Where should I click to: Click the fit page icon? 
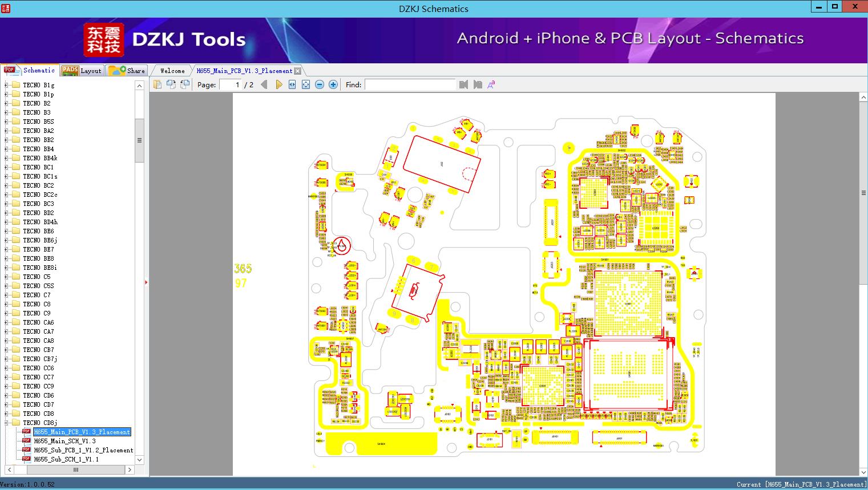(x=306, y=84)
